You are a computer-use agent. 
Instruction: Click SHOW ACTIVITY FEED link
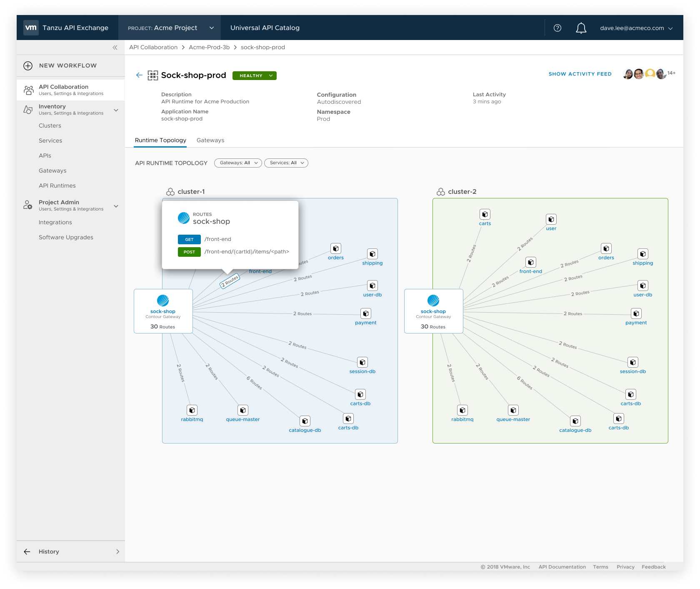click(580, 74)
